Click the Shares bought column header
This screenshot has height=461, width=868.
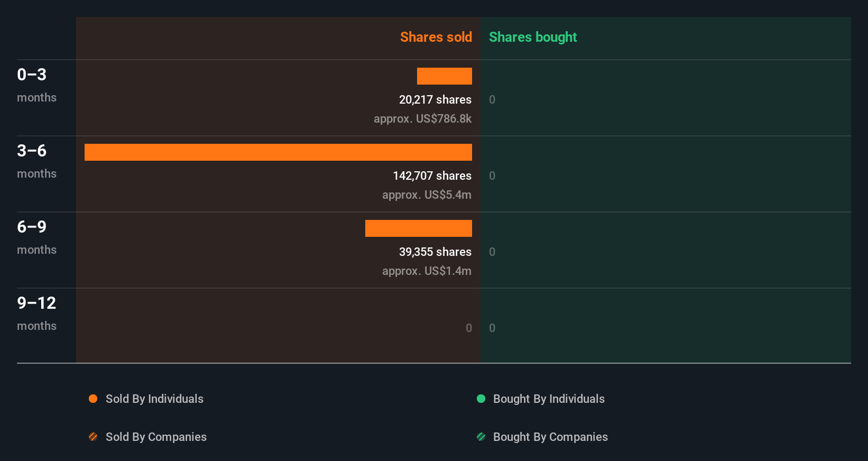533,37
